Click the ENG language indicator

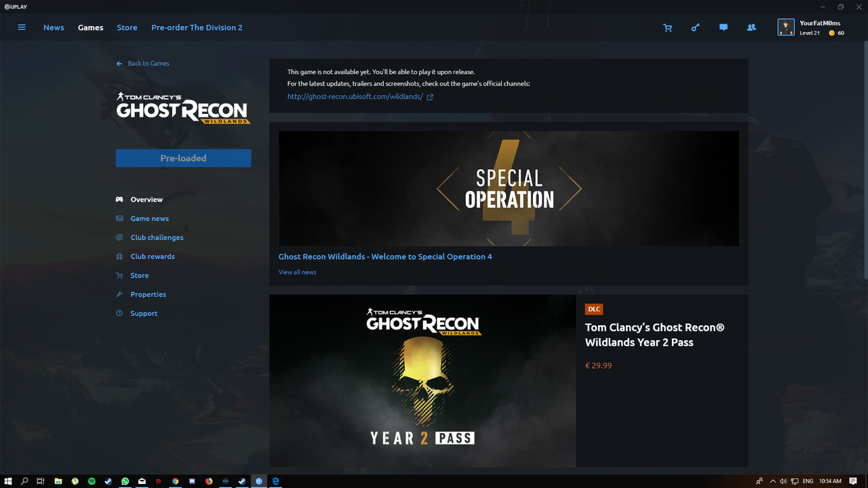coord(809,481)
